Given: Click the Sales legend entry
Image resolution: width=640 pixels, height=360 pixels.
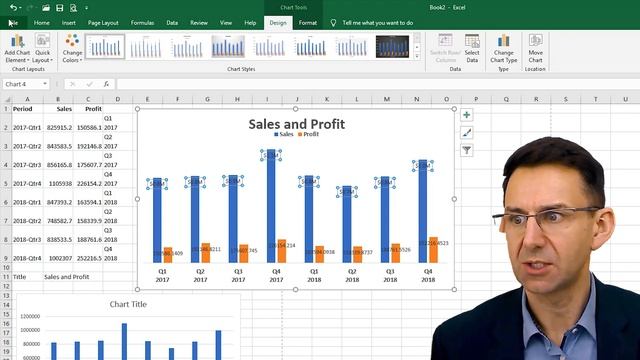Looking at the screenshot, I should tap(284, 134).
